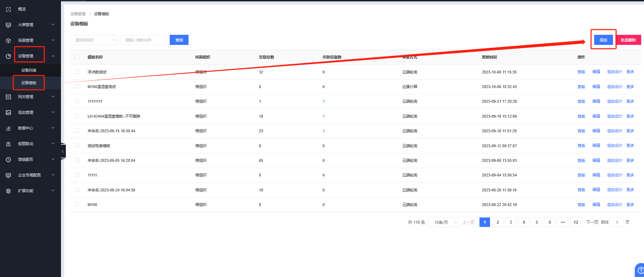Open the help question mark icon
This screenshot has height=277, width=644.
[x=640, y=270]
